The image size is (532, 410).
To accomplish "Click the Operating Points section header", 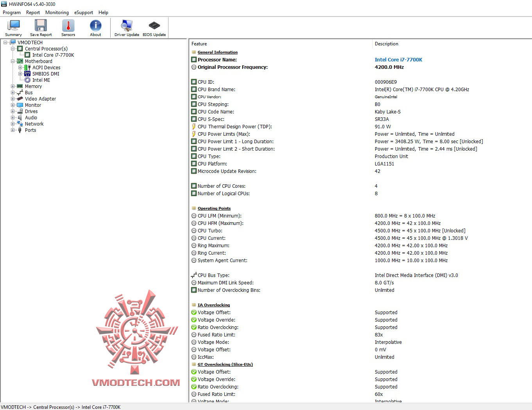I will click(x=214, y=208).
